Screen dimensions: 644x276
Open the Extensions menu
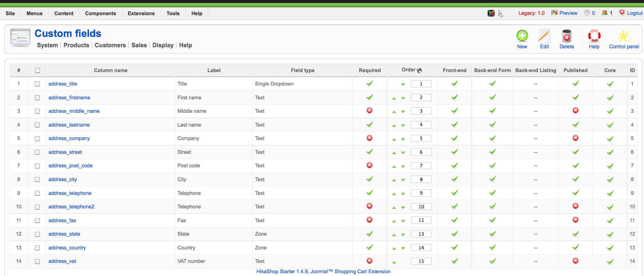point(141,13)
